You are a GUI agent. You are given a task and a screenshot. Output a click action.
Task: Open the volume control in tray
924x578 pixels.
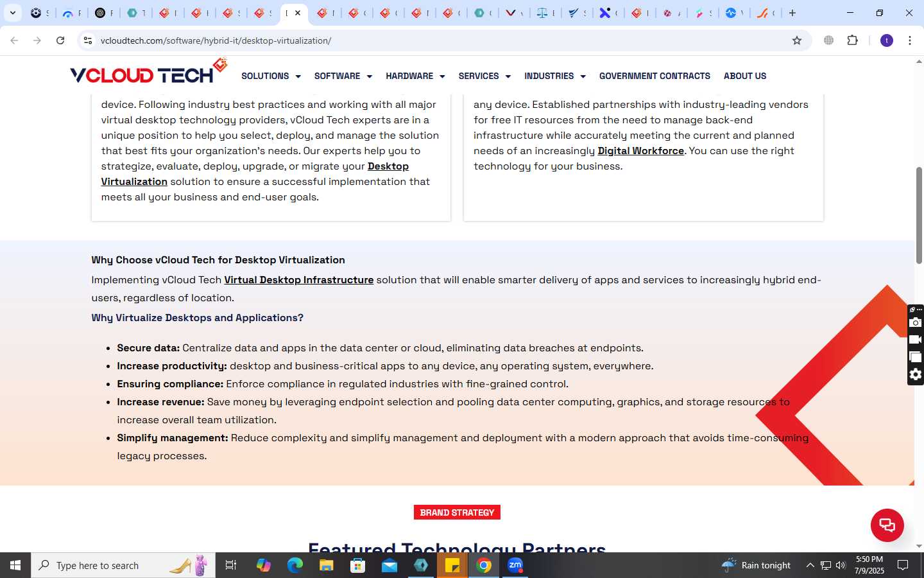tap(841, 565)
